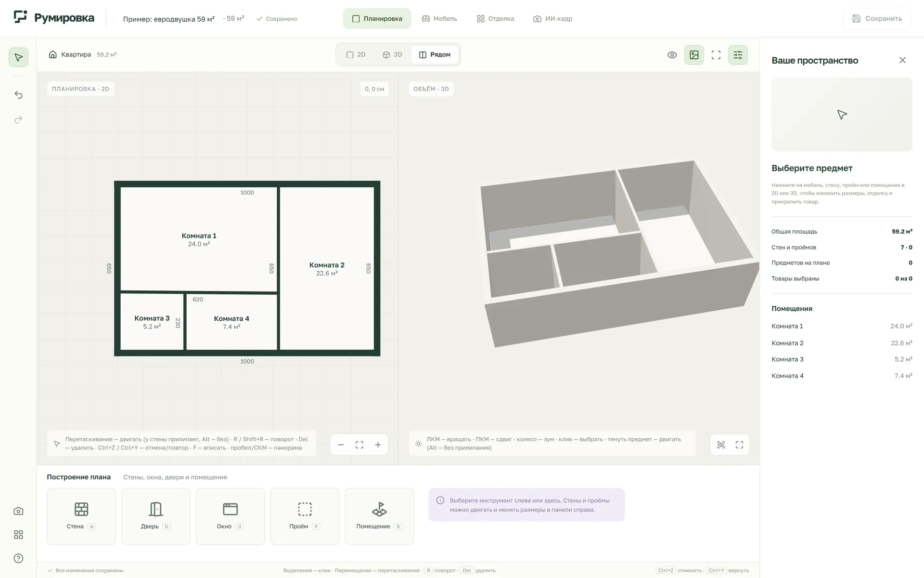Toggle the properties panel sliders icon
This screenshot has height=578, width=924.
coord(738,55)
